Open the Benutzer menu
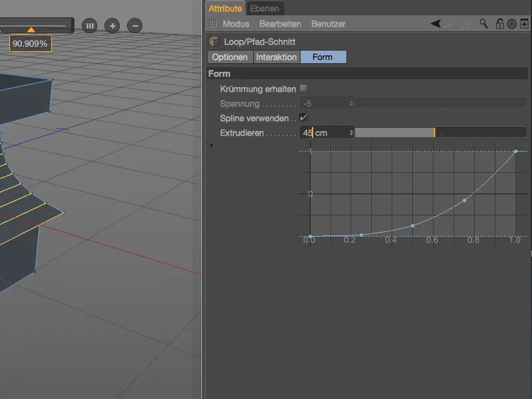Viewport: 532px width, 399px height. 329,24
